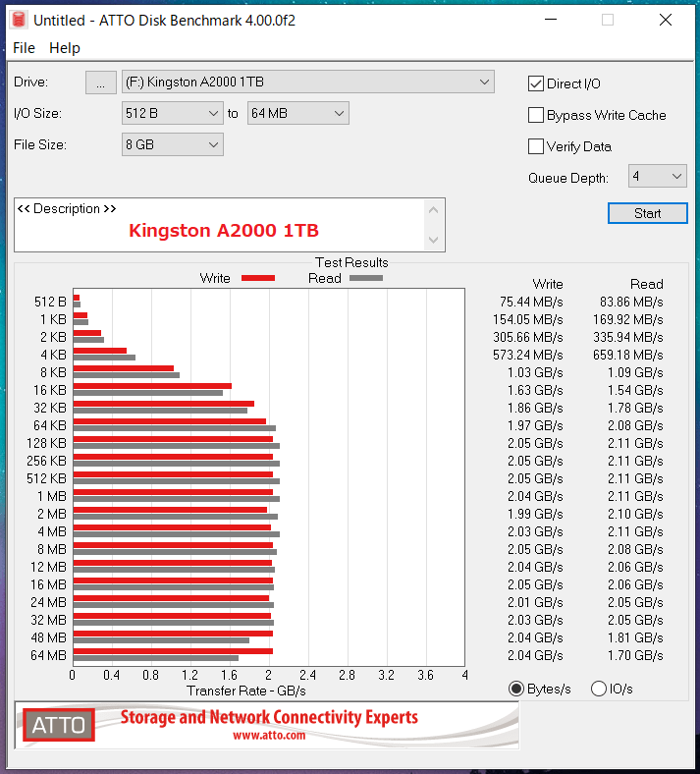Click the drive browse button with ellipsis
Viewport: 700px width, 774px height.
[x=101, y=82]
